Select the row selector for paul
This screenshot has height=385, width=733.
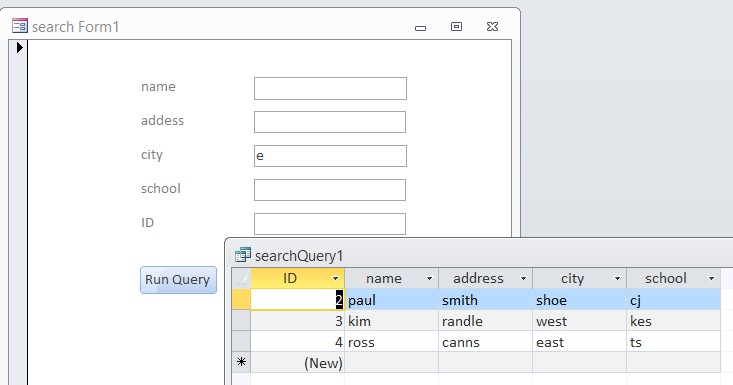[241, 299]
